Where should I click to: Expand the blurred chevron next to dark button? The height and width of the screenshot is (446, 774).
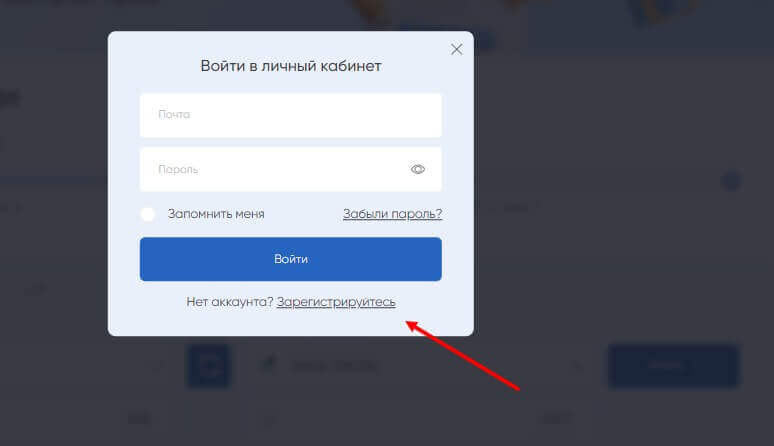tap(577, 366)
